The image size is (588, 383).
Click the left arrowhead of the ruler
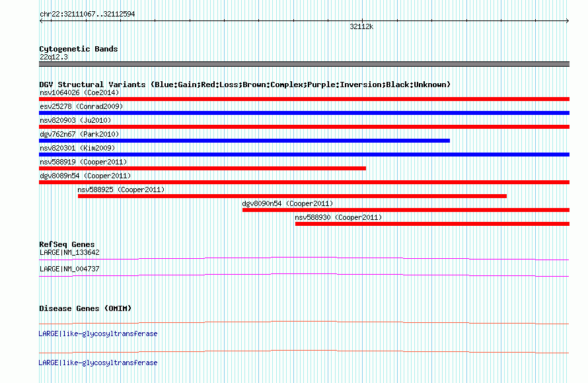41,20
